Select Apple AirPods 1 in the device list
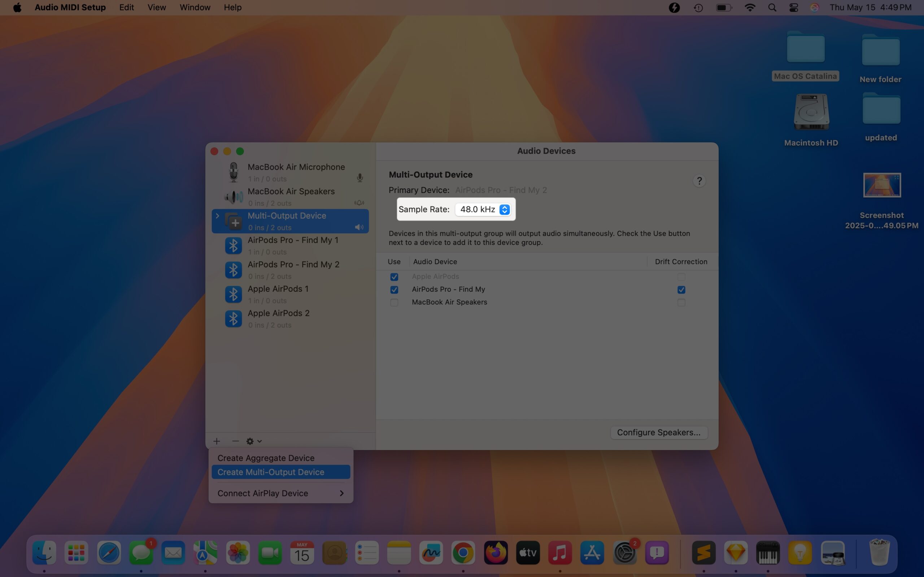 point(278,289)
